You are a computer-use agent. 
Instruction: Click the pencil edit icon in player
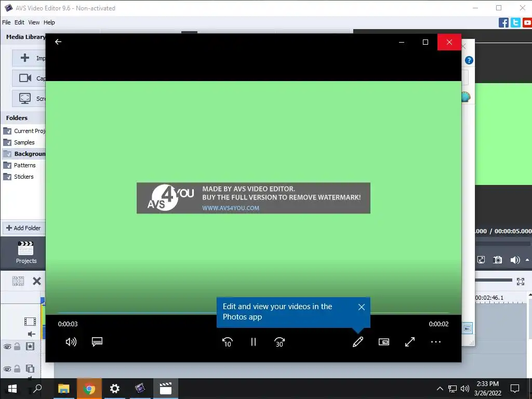click(x=358, y=342)
